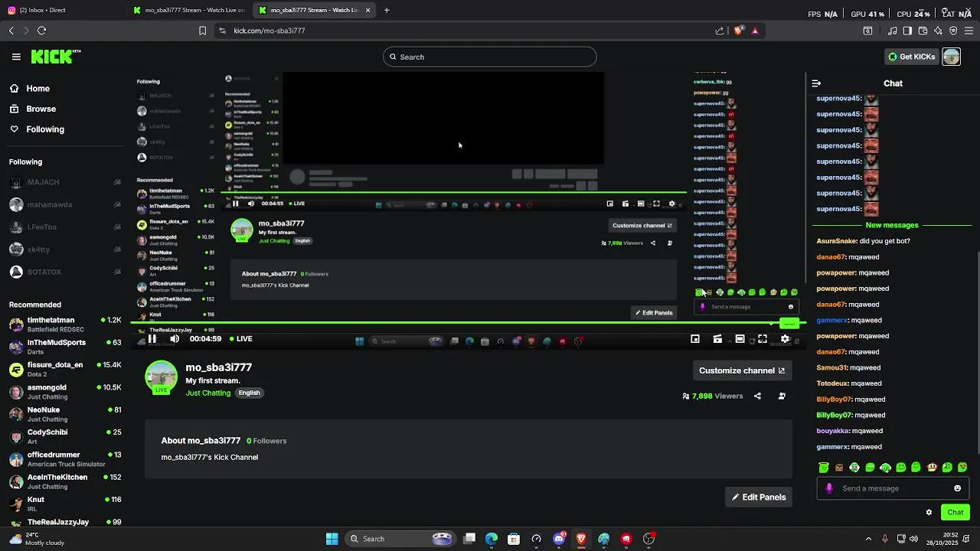
Task: Mute the stream volume speaker icon
Action: [x=175, y=339]
